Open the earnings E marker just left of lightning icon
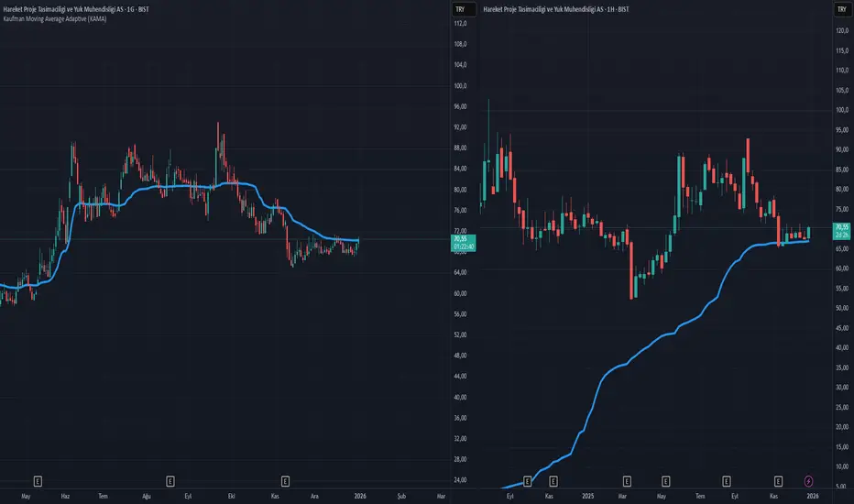 point(778,481)
